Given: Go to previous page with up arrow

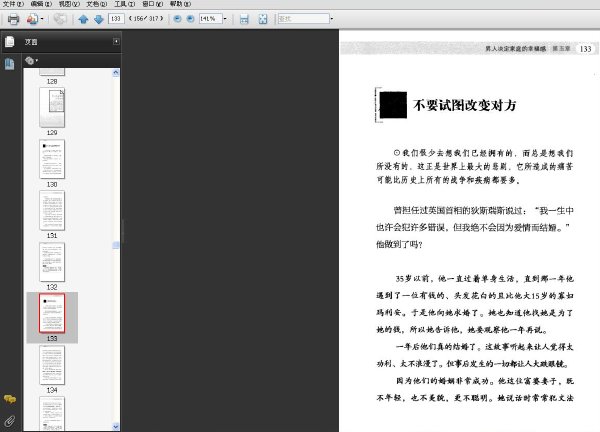Looking at the screenshot, I should point(83,19).
